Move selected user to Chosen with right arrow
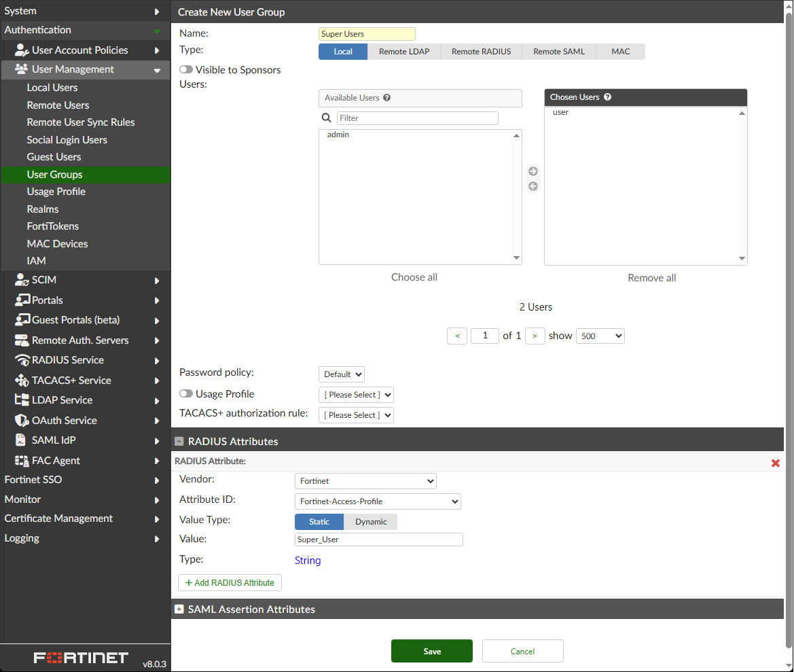 pyautogui.click(x=533, y=171)
